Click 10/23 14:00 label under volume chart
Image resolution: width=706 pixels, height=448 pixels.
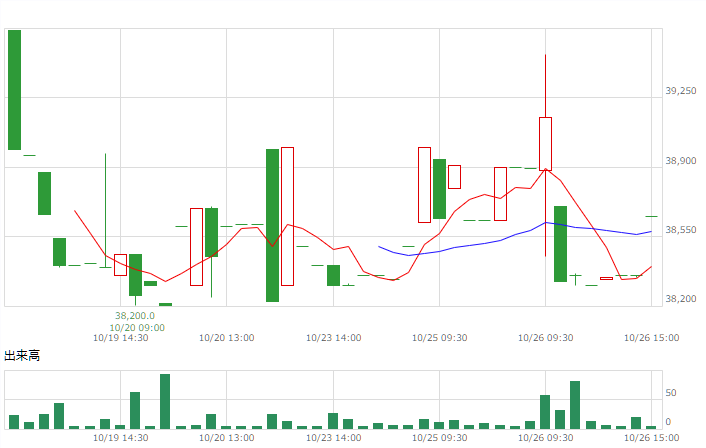pyautogui.click(x=334, y=438)
